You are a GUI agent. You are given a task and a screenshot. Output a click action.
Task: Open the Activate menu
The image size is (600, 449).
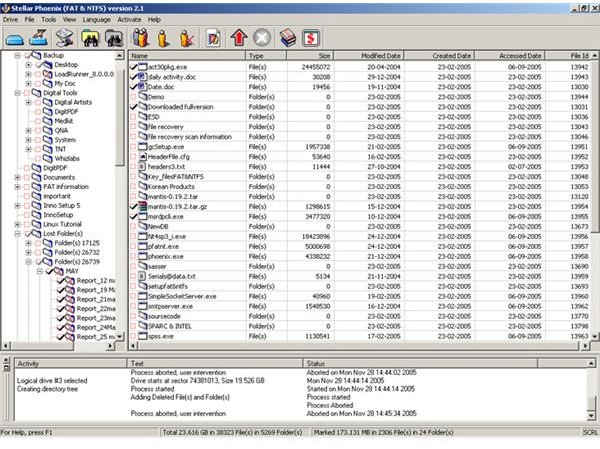coord(129,20)
